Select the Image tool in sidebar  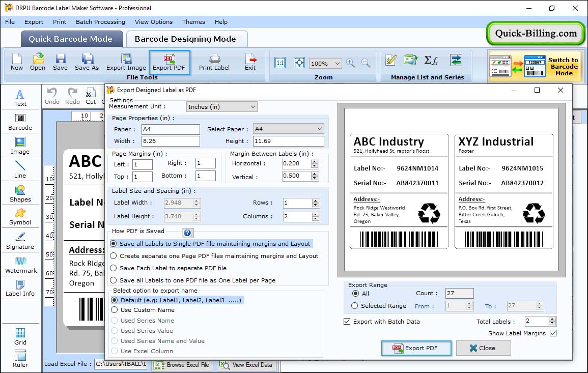20,146
